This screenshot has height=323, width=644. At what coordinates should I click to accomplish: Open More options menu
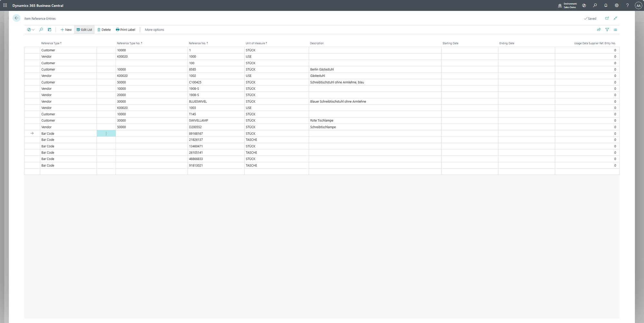(154, 30)
